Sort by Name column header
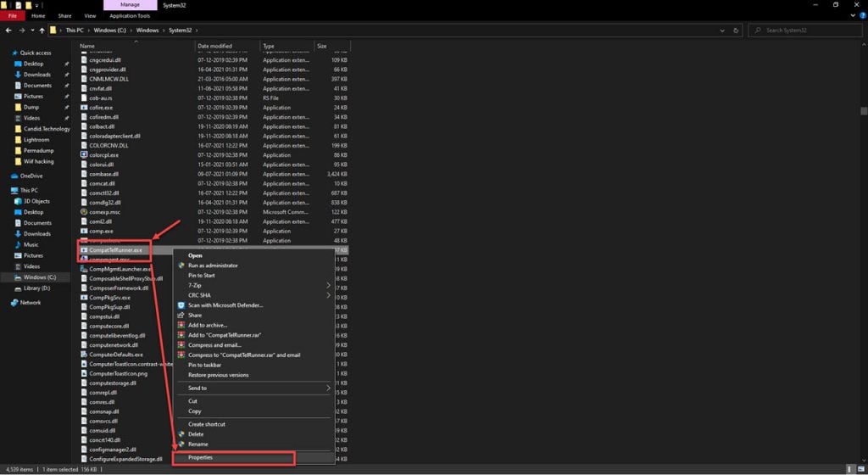 coord(87,46)
